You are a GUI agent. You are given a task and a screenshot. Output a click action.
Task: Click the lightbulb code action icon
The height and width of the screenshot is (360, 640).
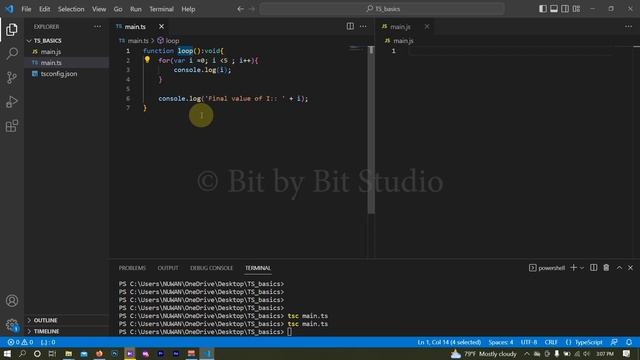tap(147, 60)
